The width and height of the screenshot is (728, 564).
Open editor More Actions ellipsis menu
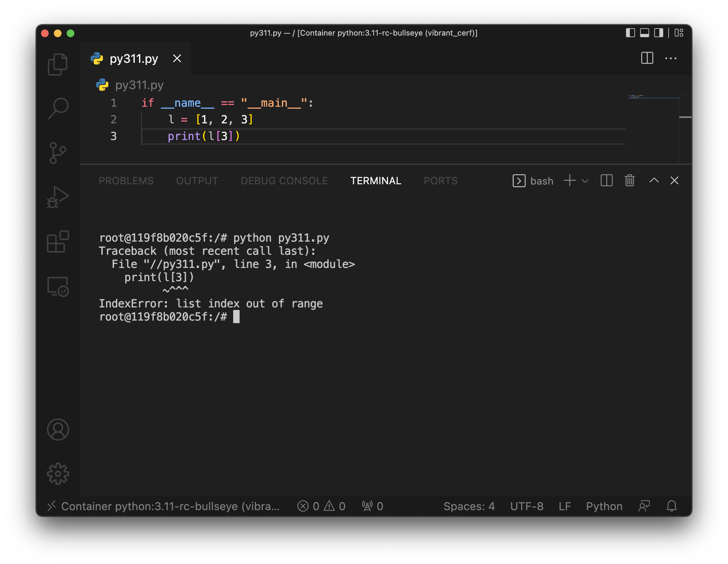[x=671, y=58]
